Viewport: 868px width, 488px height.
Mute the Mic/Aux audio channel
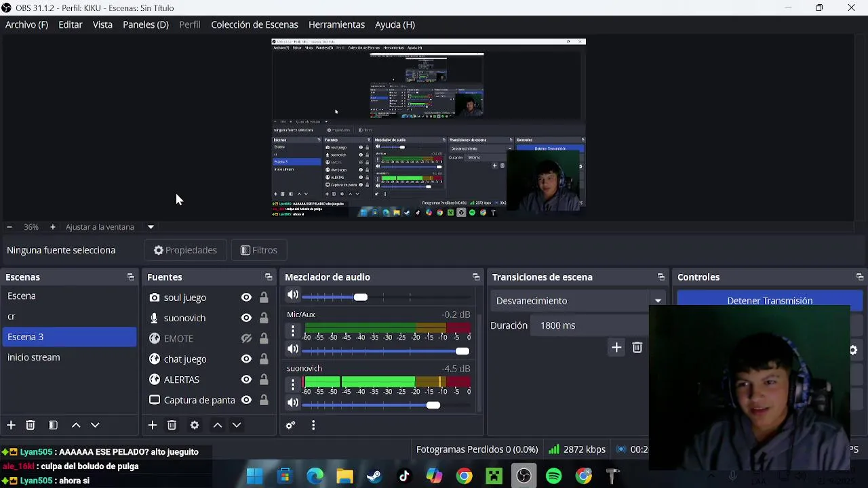293,349
